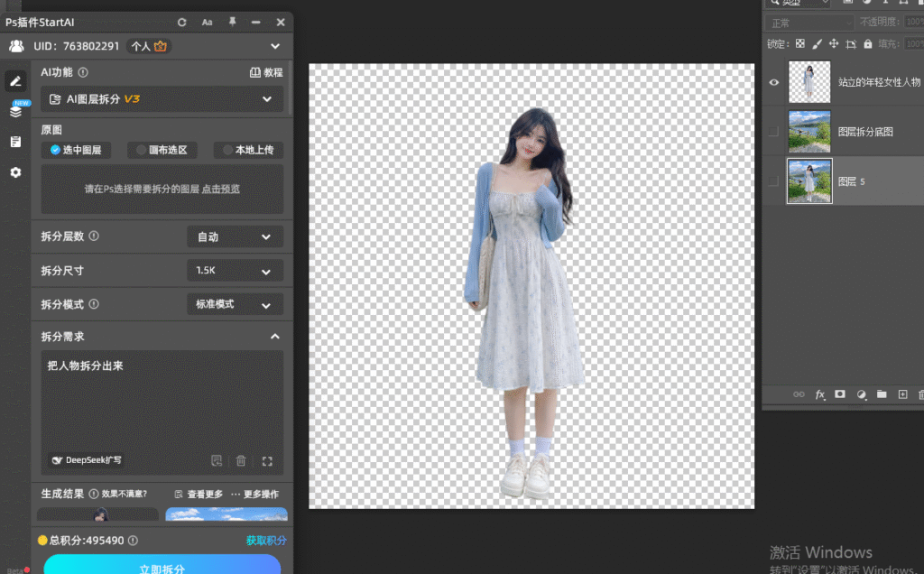
Task: Select the 本地上传 radio option
Action: (x=248, y=151)
